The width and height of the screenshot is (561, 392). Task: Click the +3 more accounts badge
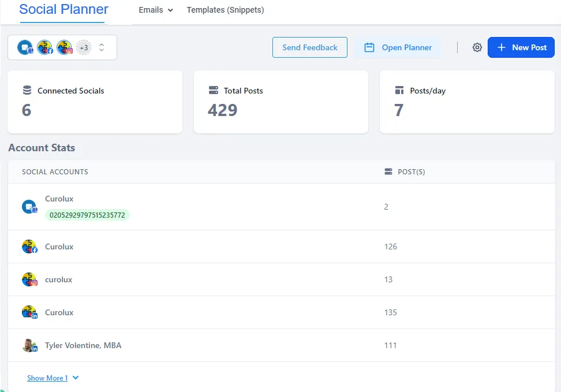point(84,47)
